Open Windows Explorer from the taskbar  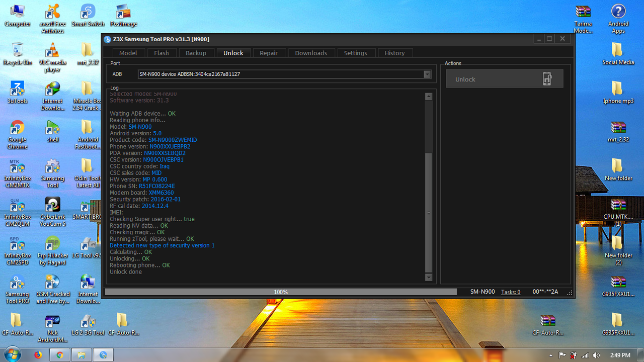pos(81,355)
